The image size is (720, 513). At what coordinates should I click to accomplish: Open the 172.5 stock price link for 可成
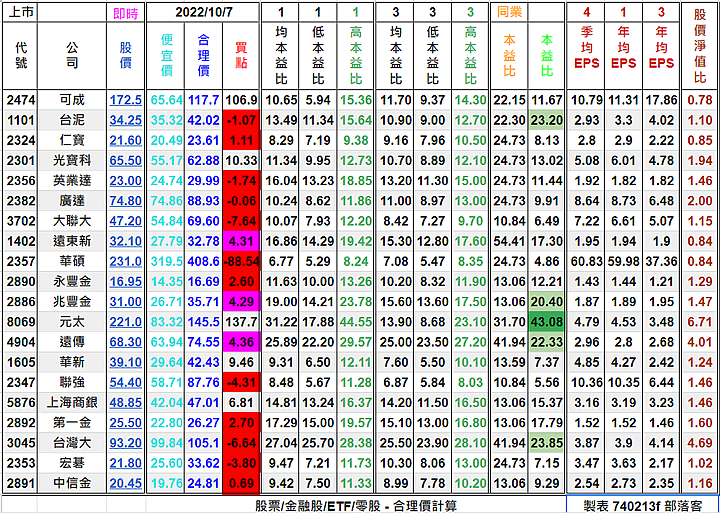[125, 100]
